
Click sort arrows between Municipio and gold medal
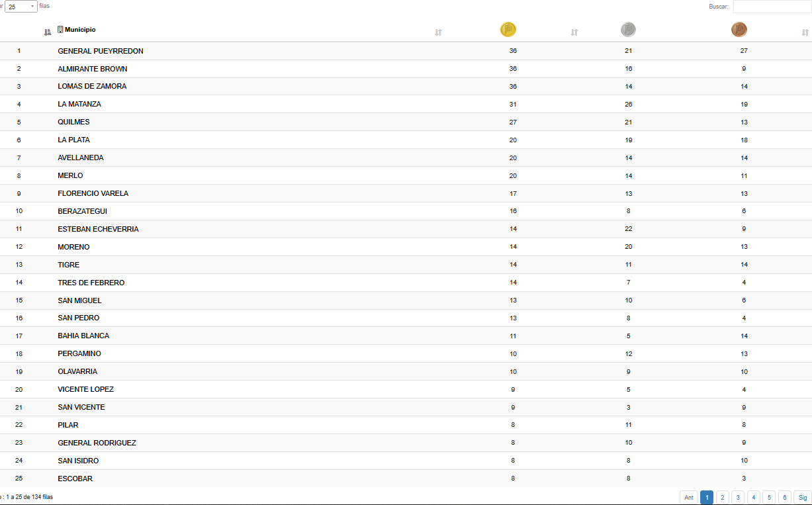438,32
